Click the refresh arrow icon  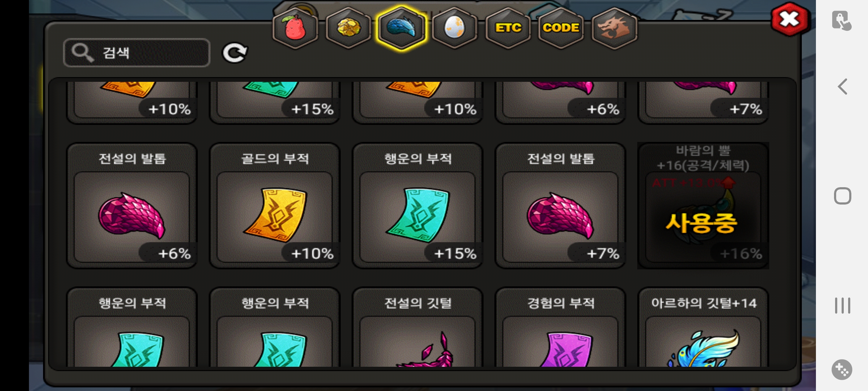coord(235,53)
